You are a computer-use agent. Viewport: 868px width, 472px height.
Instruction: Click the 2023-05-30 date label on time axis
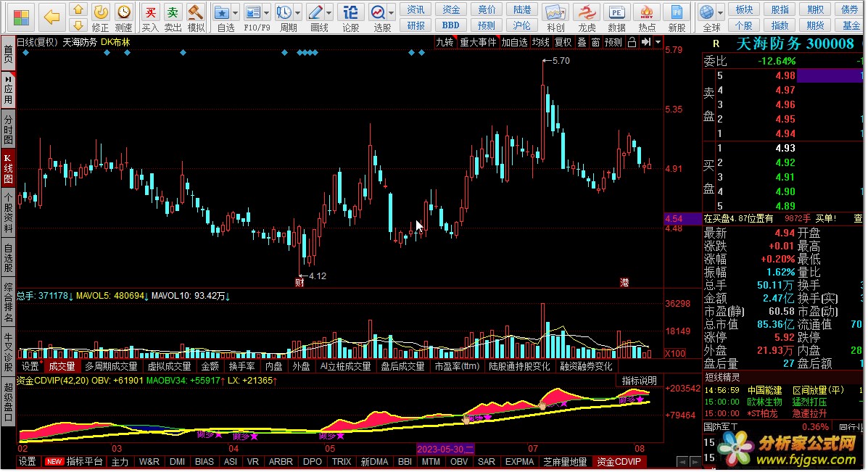click(x=445, y=449)
